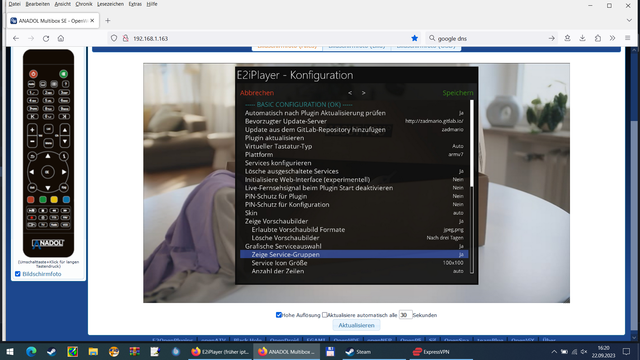Open the Lesezeichen menu
The height and width of the screenshot is (360, 640).
[110, 4]
